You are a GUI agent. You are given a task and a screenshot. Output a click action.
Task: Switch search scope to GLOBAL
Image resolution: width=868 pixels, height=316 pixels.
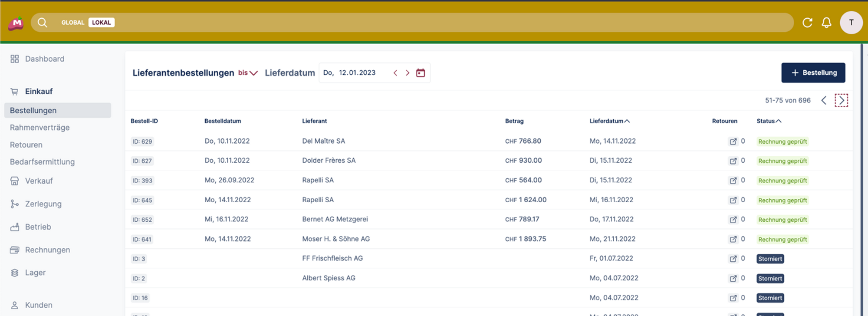point(72,23)
